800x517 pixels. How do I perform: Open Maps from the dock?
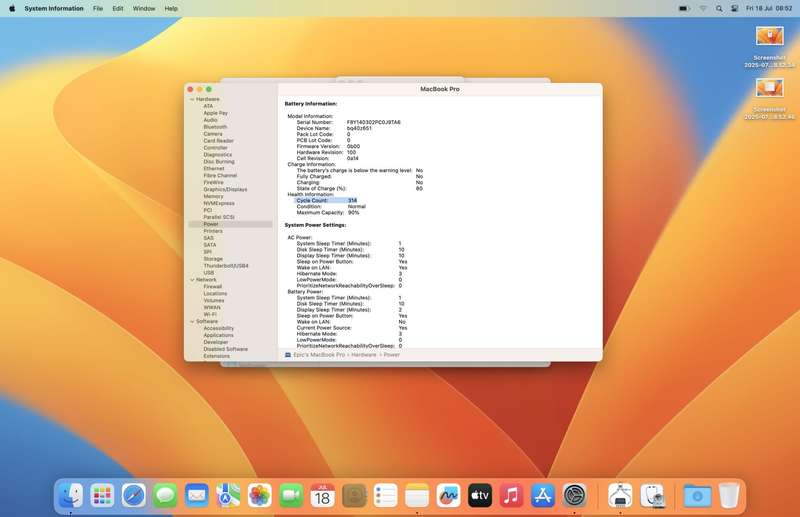click(x=228, y=495)
